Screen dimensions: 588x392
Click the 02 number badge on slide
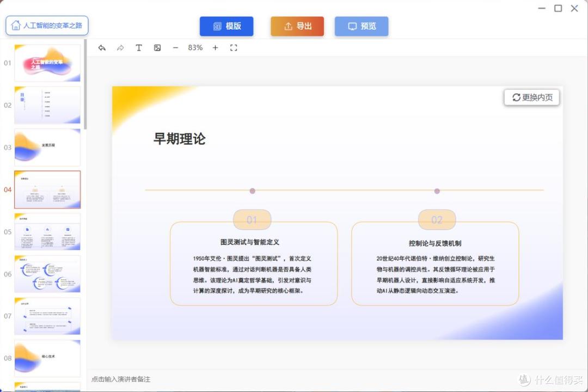click(437, 220)
